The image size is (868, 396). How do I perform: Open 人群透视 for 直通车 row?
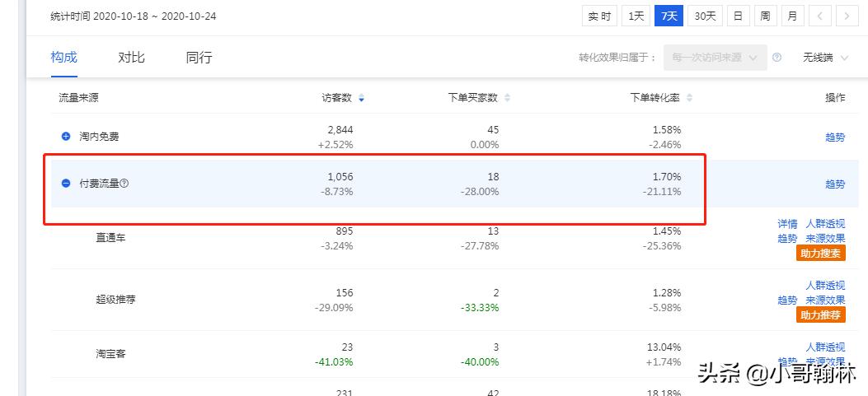coord(825,224)
